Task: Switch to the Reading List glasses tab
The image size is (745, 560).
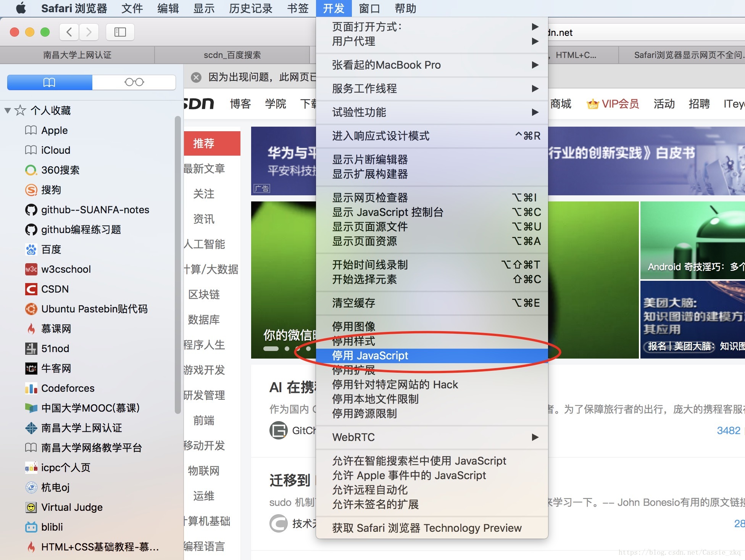Action: tap(134, 82)
